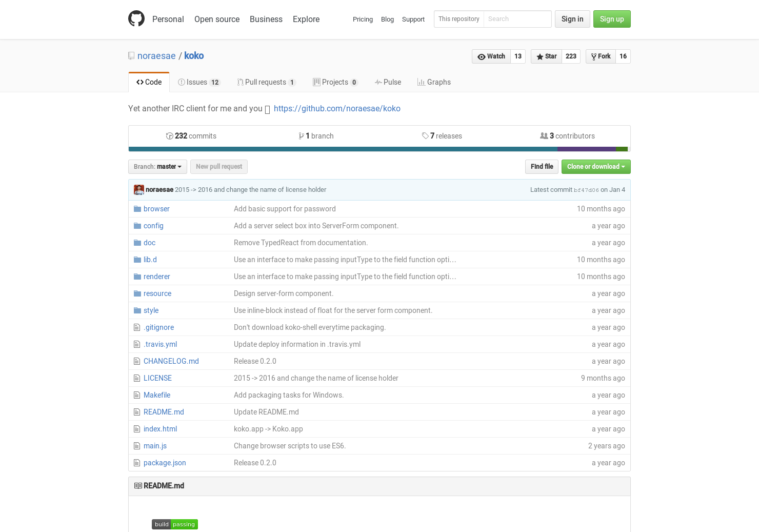Screen dimensions: 759x532
Task: Open the README.md file link
Action: pos(164,412)
